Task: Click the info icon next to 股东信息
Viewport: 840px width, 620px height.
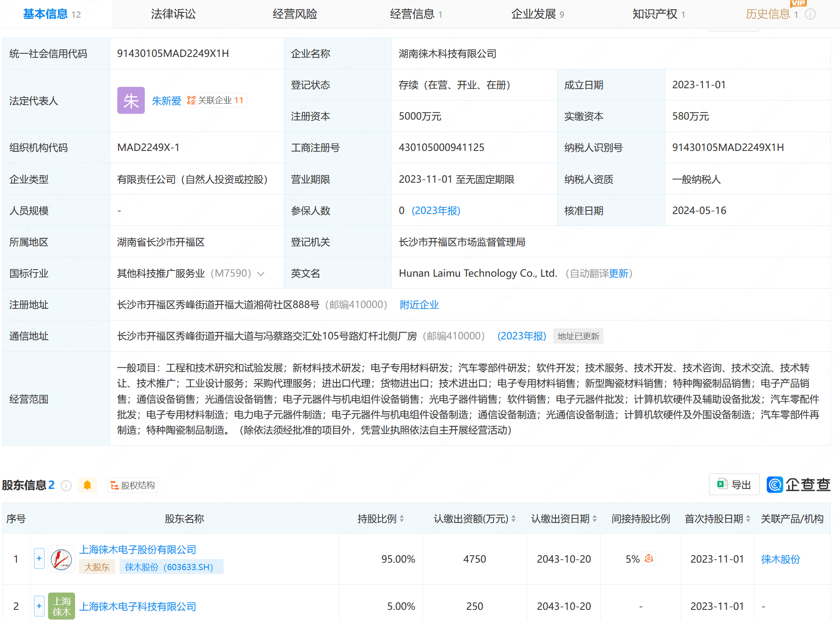Action: 66,485
